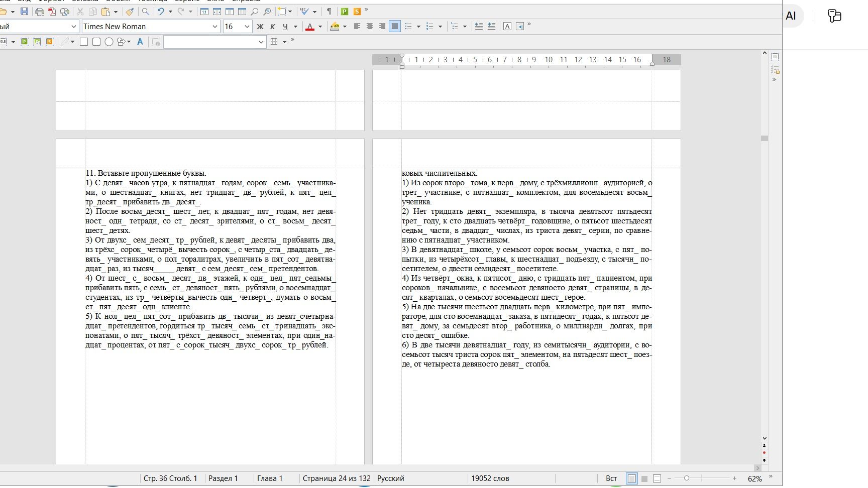868x488 pixels.
Task: Save the document with the floppy disk icon
Action: (x=24, y=11)
